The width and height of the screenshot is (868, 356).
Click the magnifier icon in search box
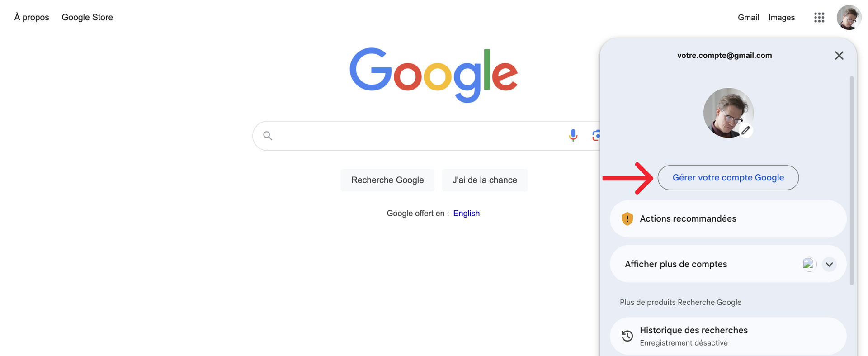pos(268,135)
